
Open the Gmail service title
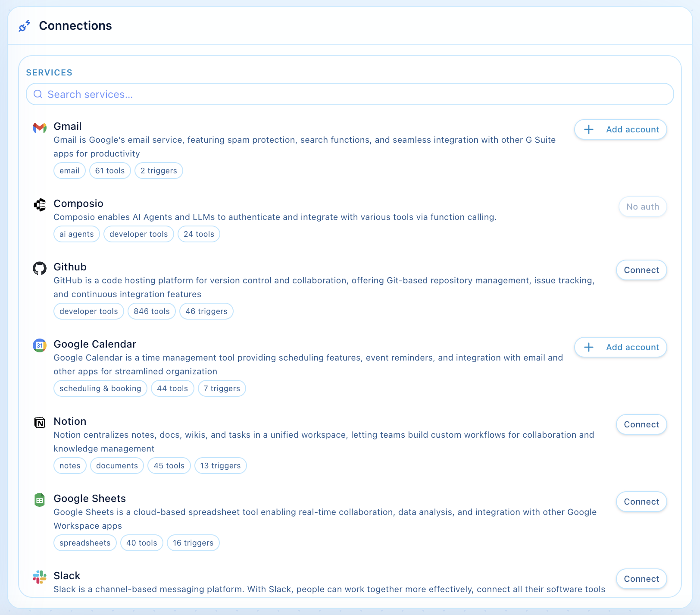[x=68, y=126]
